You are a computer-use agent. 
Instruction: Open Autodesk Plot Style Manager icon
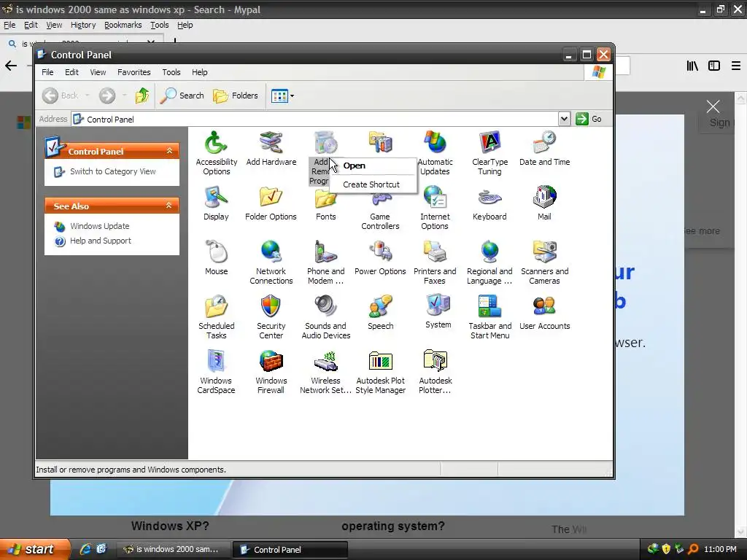coord(380,373)
